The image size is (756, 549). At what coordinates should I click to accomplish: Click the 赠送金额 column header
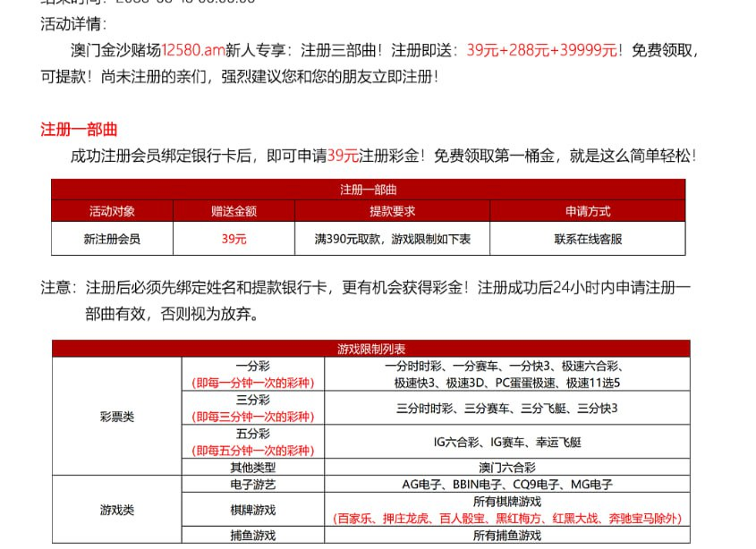tap(234, 212)
